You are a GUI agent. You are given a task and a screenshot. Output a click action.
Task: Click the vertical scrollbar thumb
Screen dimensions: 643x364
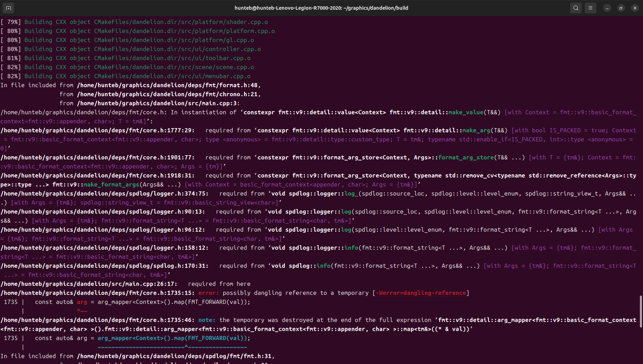pos(641,311)
